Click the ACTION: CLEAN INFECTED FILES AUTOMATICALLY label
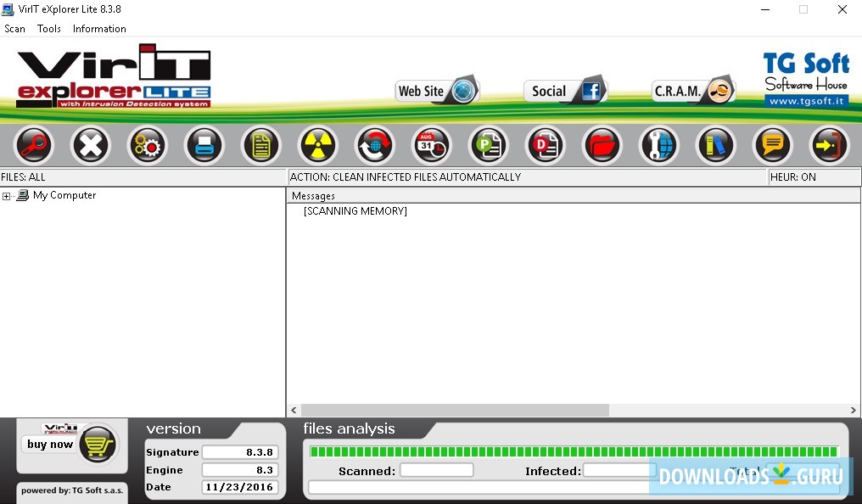862x504 pixels. [406, 177]
